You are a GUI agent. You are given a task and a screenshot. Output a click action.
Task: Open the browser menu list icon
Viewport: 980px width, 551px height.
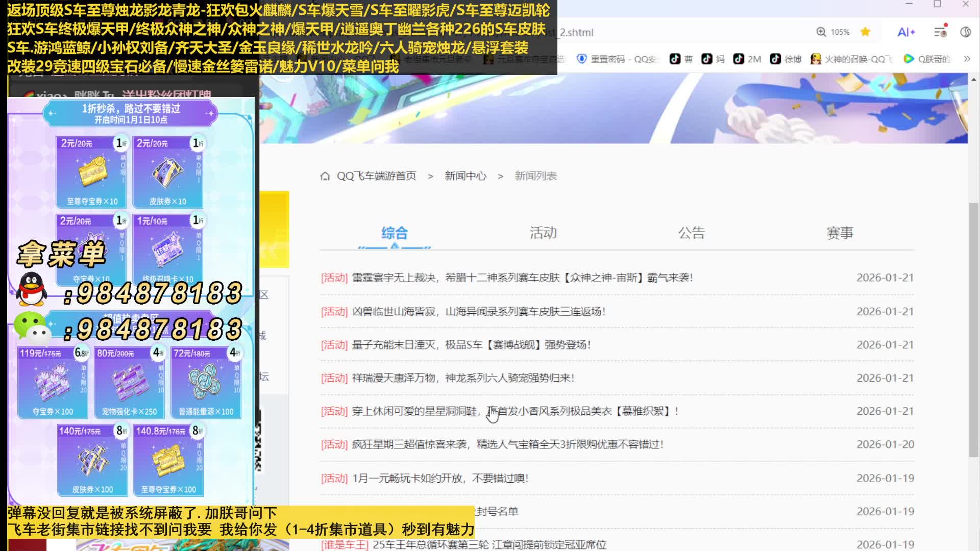940,32
